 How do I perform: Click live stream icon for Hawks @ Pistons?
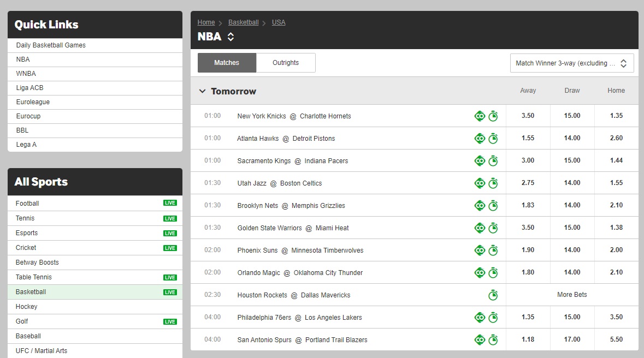[x=480, y=139]
